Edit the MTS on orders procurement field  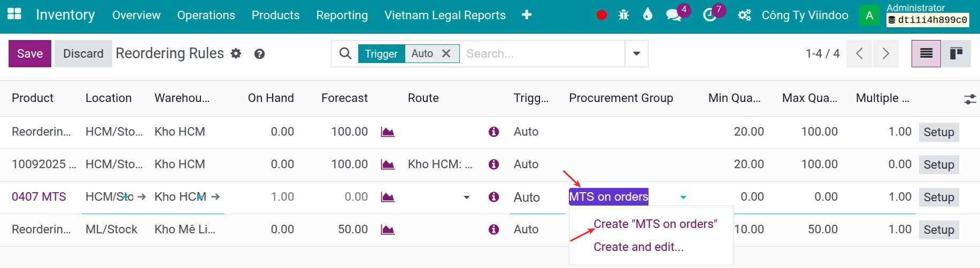(x=608, y=197)
